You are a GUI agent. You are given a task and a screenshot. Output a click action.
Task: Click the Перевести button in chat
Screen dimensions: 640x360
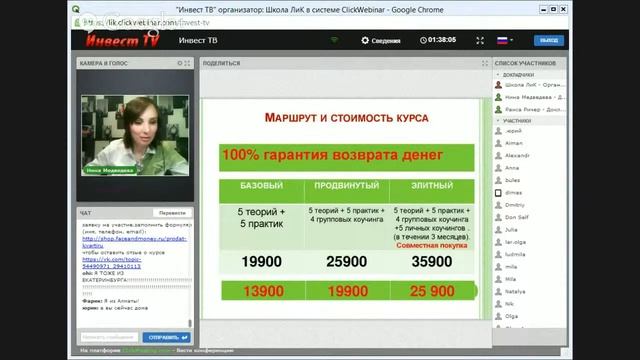(172, 213)
